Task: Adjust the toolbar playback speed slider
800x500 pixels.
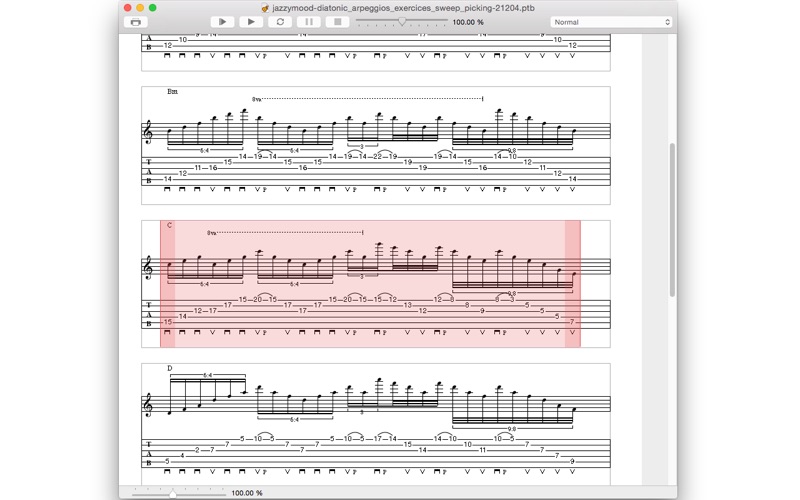Action: tap(402, 21)
